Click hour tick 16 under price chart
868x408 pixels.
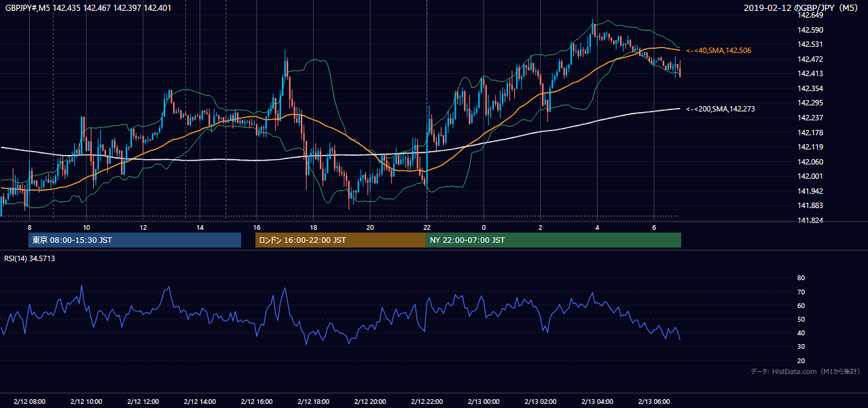(x=256, y=226)
